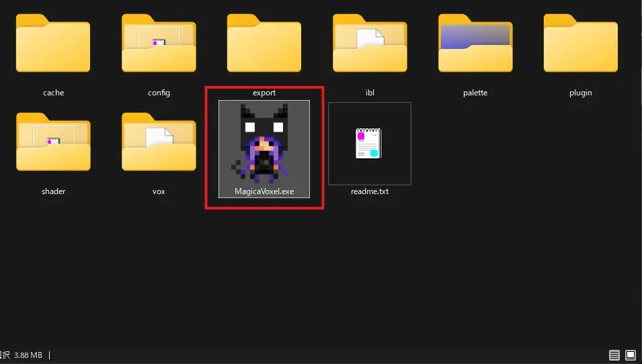Select the readme.txt file icon
Image resolution: width=642 pixels, height=364 pixels.
coord(369,143)
